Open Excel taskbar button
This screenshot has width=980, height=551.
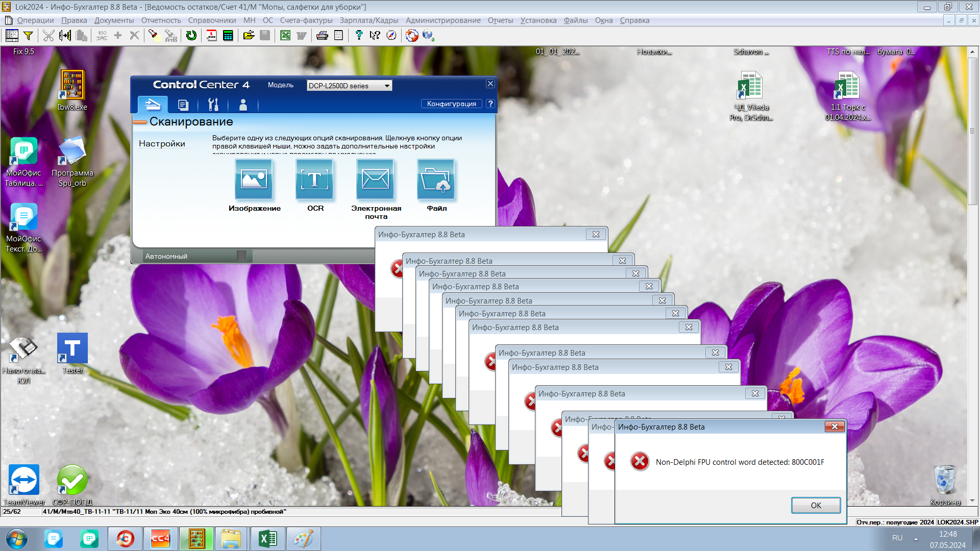tap(267, 539)
